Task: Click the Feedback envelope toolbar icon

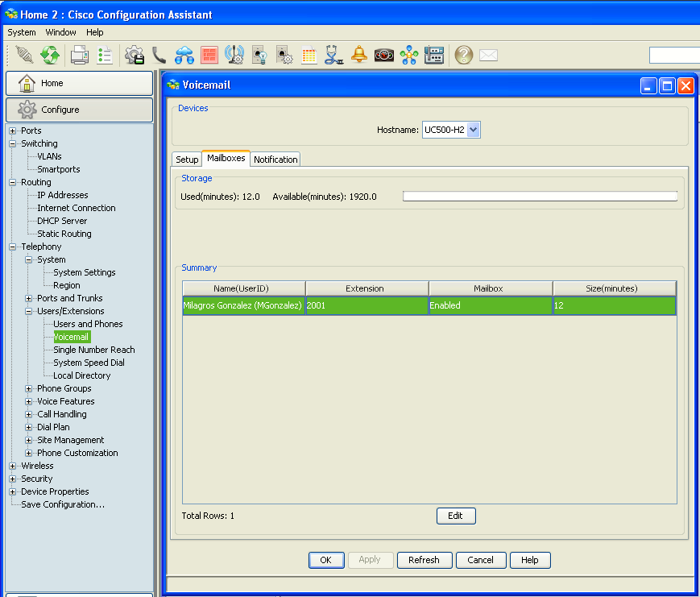Action: pyautogui.click(x=488, y=56)
